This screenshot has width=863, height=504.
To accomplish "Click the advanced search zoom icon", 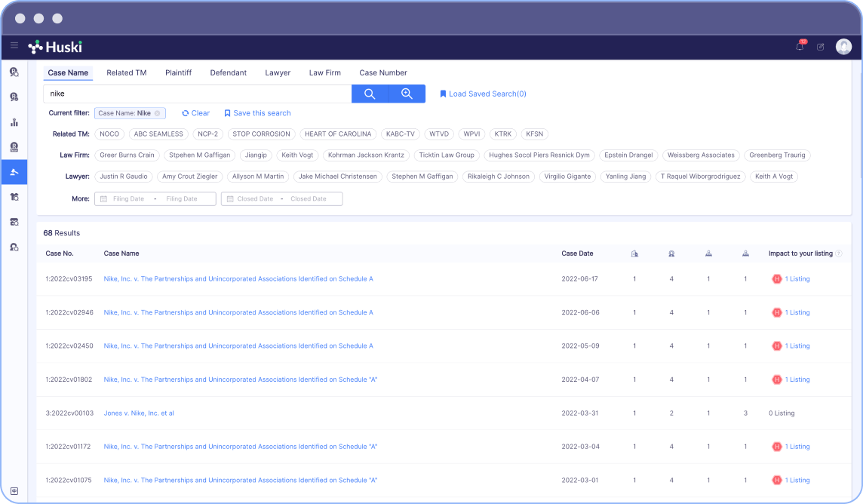I will click(406, 94).
